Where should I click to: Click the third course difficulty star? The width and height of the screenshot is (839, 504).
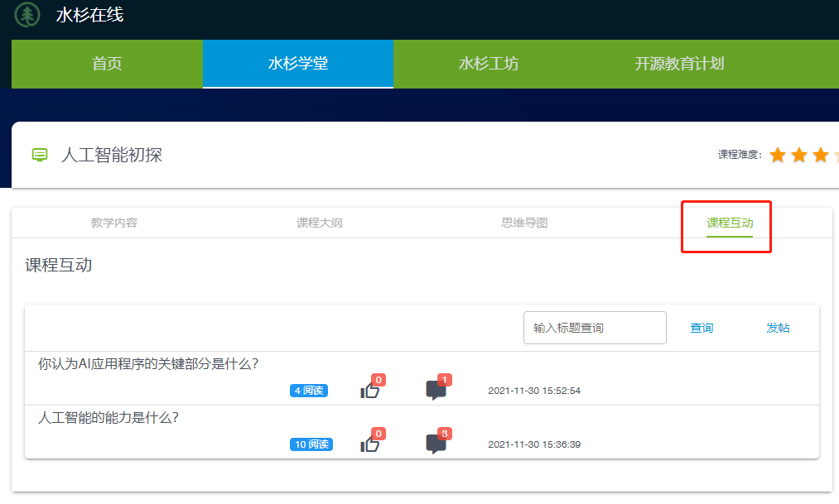coord(820,155)
